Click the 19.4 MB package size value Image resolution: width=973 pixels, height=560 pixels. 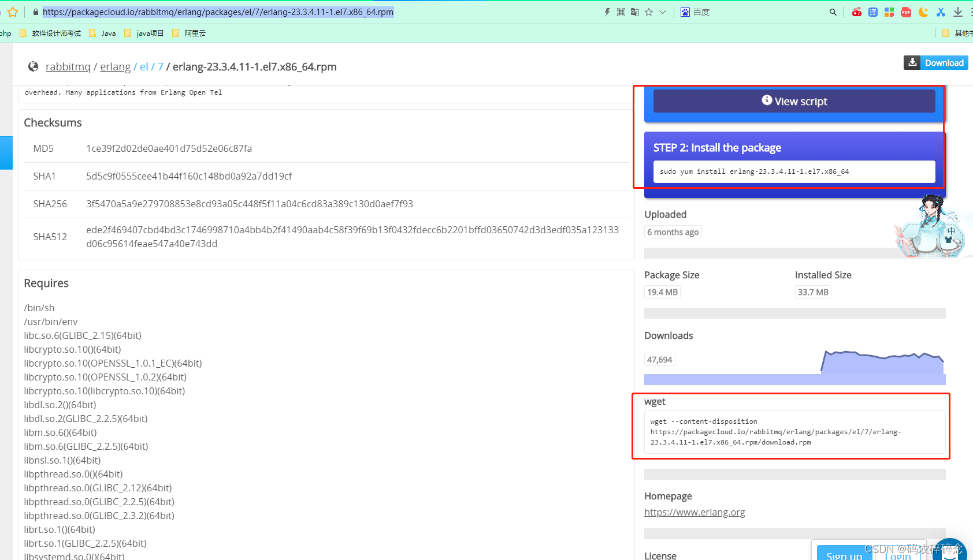(662, 292)
